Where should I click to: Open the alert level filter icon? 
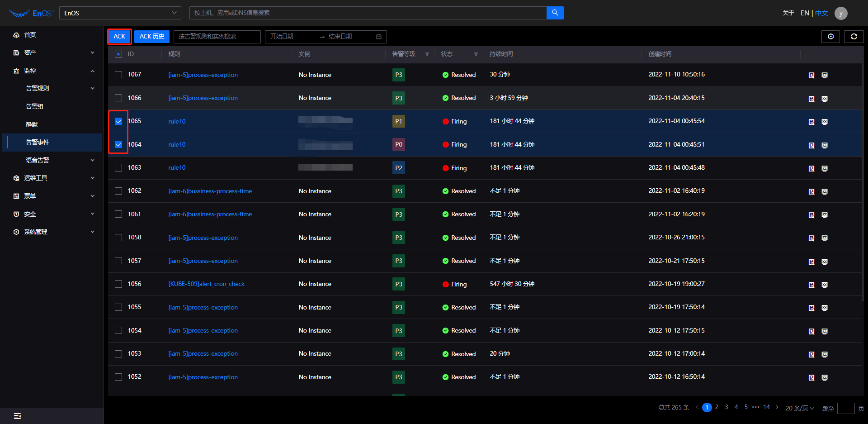tap(427, 54)
